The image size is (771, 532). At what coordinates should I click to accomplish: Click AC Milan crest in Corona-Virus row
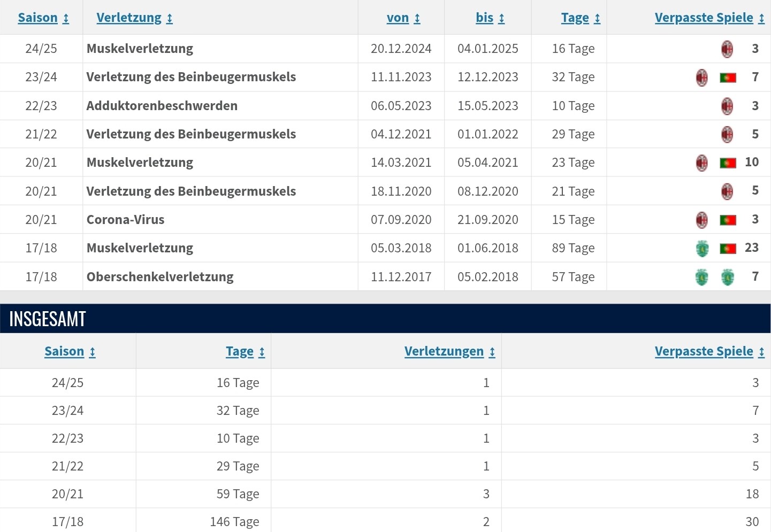tap(702, 220)
